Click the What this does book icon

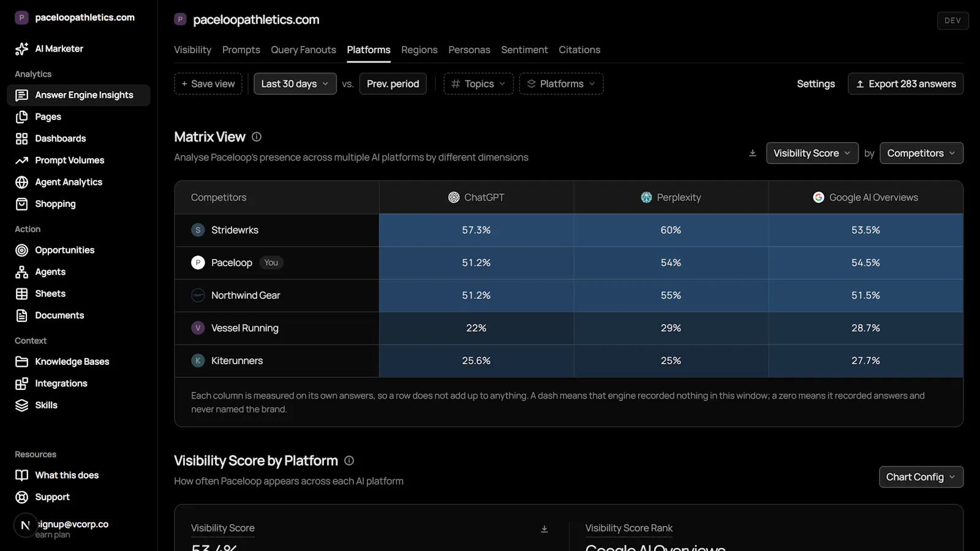[x=22, y=475]
